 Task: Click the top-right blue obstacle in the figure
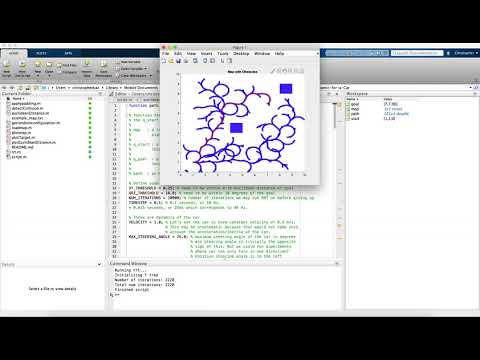point(286,88)
